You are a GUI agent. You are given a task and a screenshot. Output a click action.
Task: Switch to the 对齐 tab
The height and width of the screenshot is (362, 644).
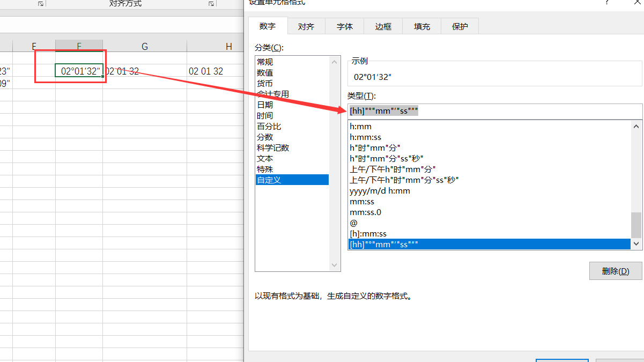point(306,26)
